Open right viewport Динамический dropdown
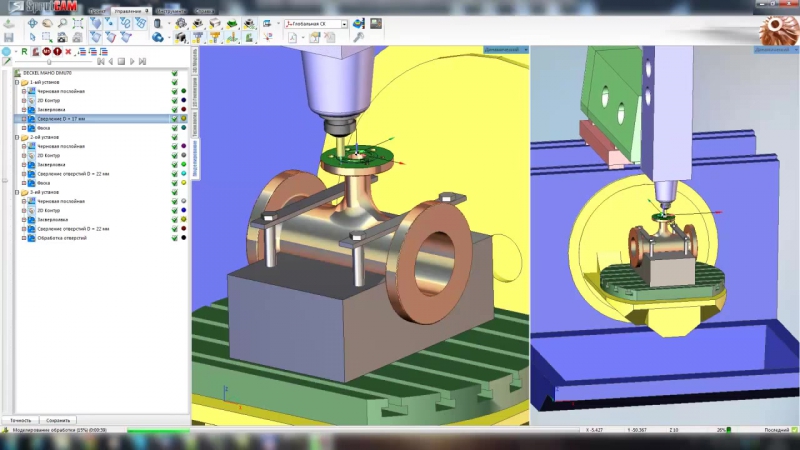 (x=796, y=49)
